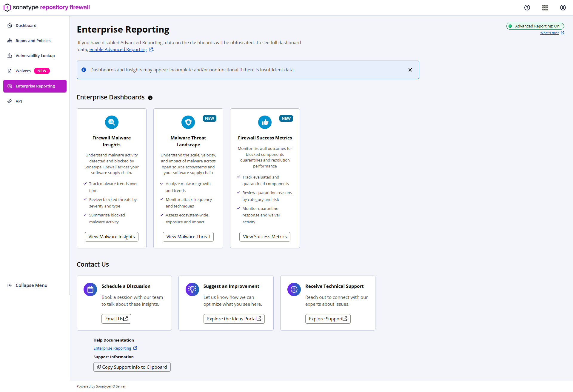Click Explore Support button

click(x=328, y=319)
